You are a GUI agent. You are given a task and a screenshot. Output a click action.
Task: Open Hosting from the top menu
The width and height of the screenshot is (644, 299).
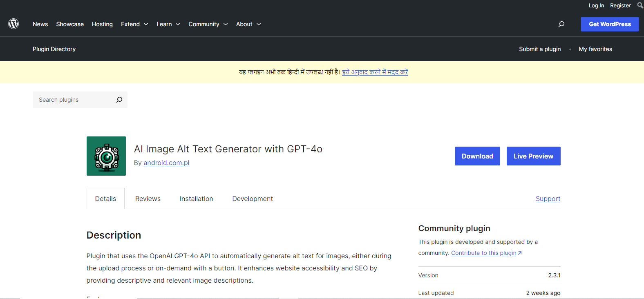102,24
